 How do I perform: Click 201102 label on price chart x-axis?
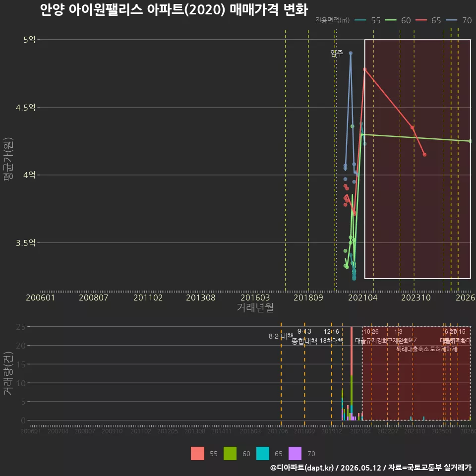pos(148,298)
